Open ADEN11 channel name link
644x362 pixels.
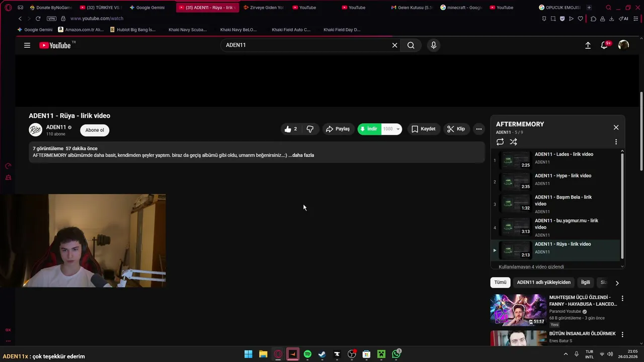click(x=56, y=127)
